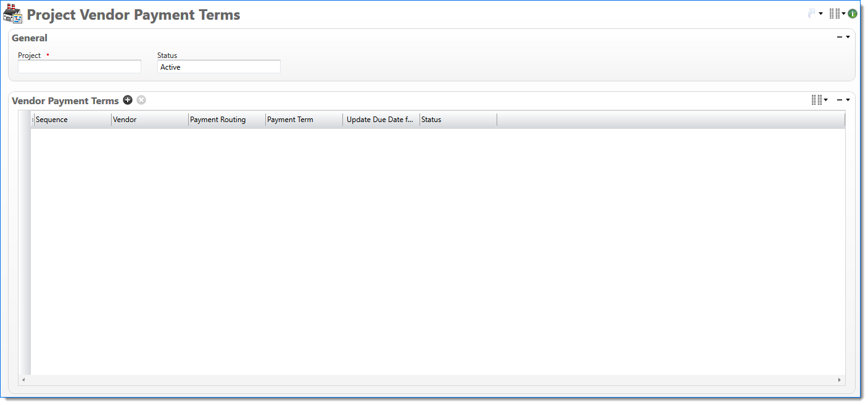Open the green information icon

pyautogui.click(x=853, y=14)
